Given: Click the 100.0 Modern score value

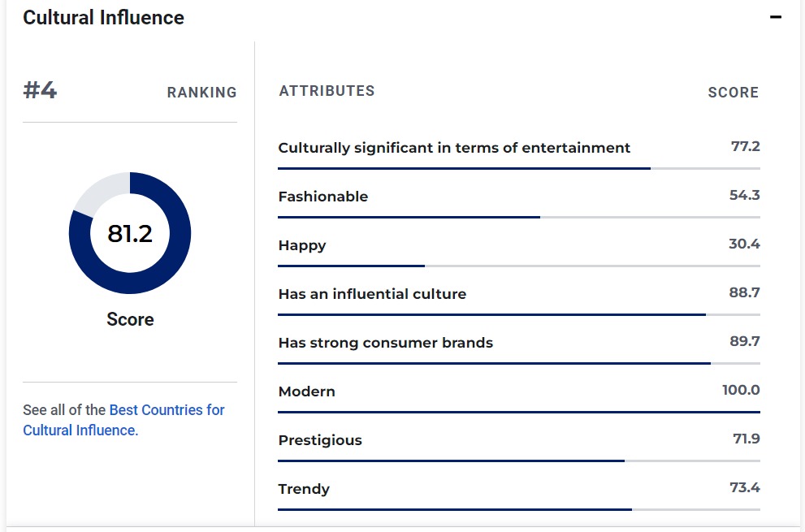Looking at the screenshot, I should (x=741, y=390).
